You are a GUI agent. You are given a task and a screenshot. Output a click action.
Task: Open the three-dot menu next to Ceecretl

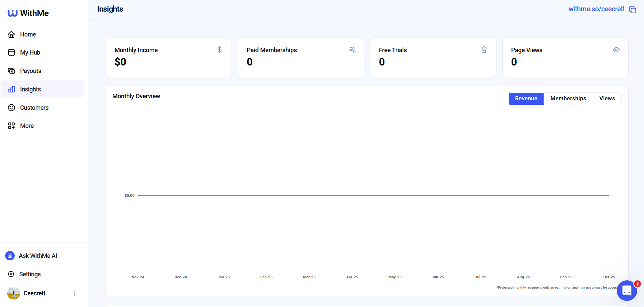(75, 293)
